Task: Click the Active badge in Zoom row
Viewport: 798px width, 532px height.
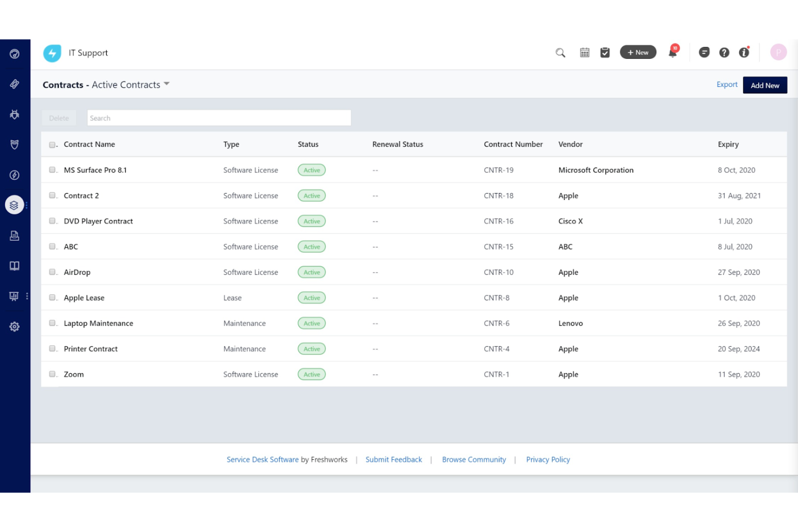Action: (x=312, y=375)
